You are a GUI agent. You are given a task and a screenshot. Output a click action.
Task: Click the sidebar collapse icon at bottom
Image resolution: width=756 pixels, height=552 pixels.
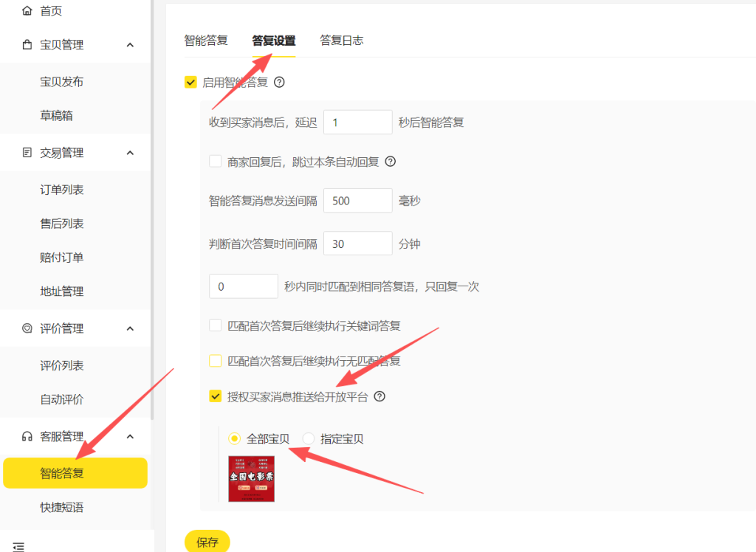(19, 547)
